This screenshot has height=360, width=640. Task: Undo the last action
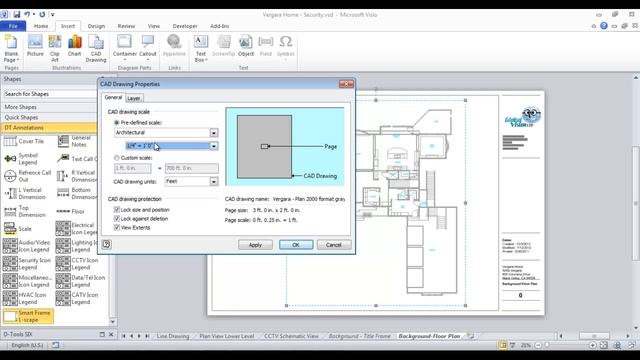tap(27, 14)
